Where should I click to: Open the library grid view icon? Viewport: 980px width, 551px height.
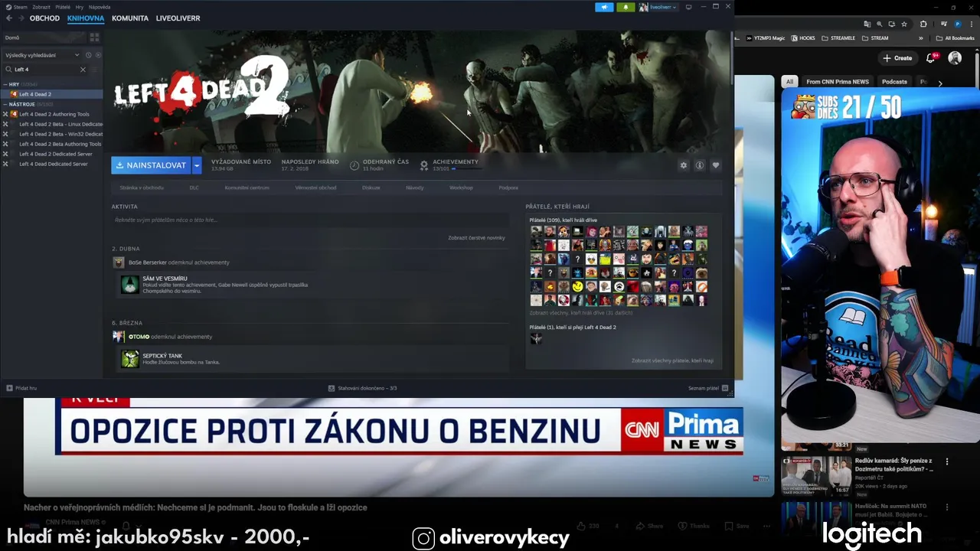coord(94,37)
